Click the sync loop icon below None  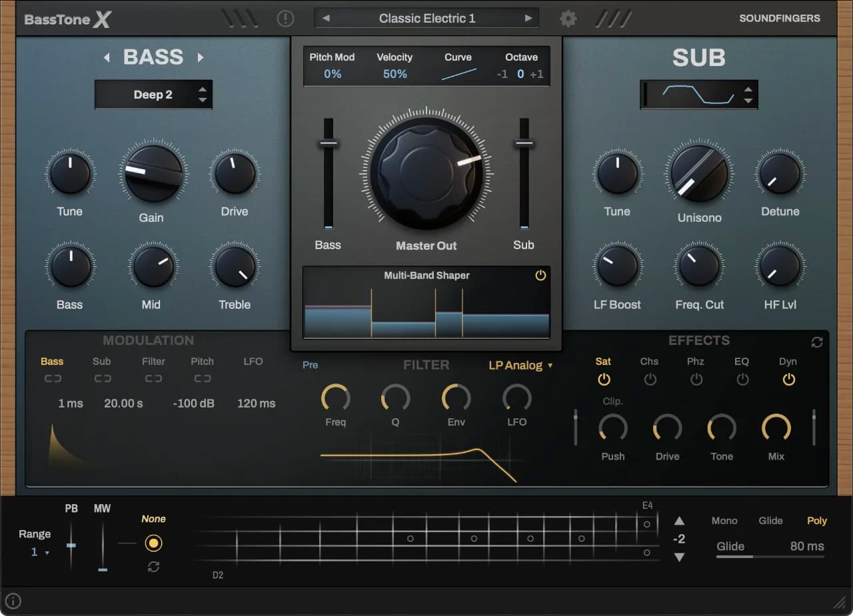153,567
